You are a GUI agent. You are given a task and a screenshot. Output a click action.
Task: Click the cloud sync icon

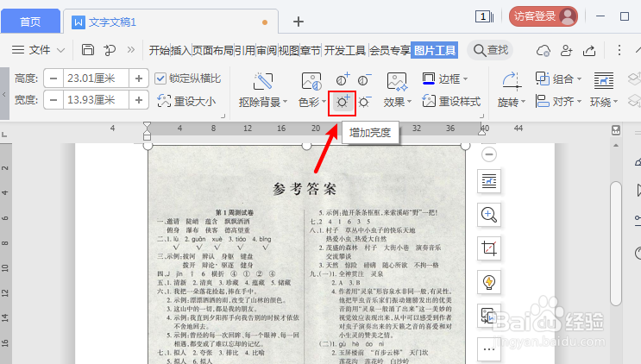click(544, 50)
